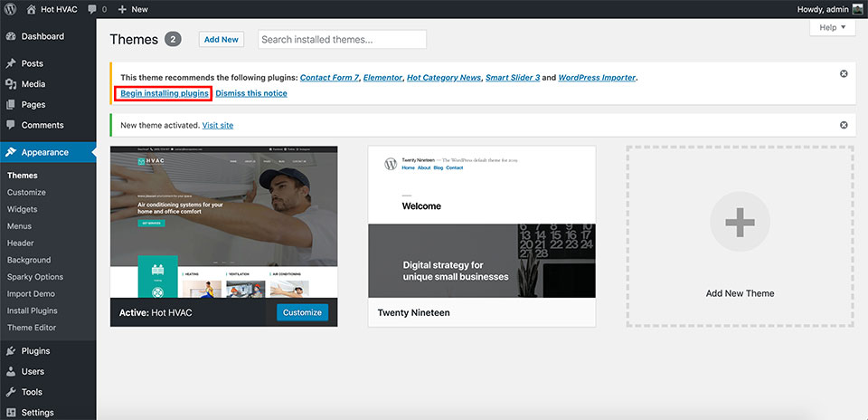Click the Hot HVAC site name in admin bar
868x420 pixels.
[x=60, y=9]
